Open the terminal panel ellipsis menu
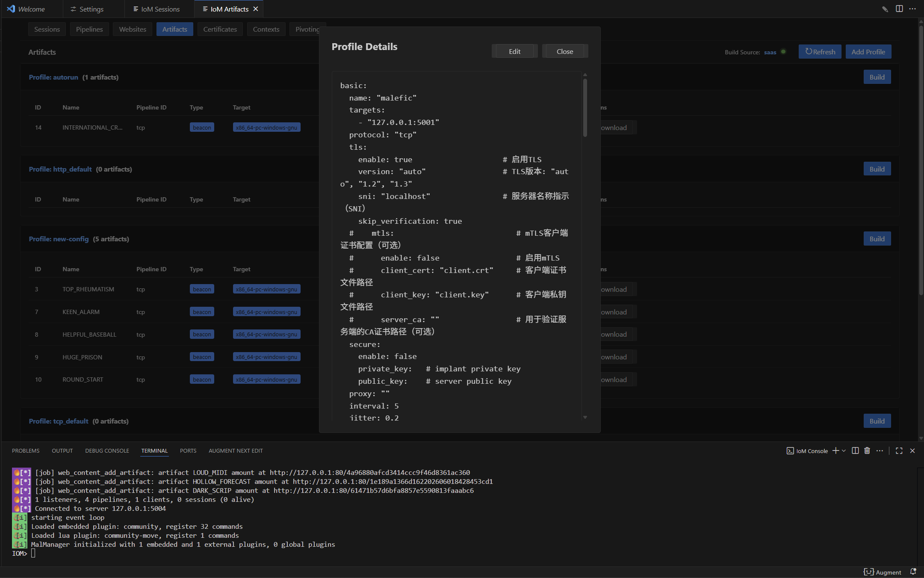The width and height of the screenshot is (924, 578). coord(880,451)
